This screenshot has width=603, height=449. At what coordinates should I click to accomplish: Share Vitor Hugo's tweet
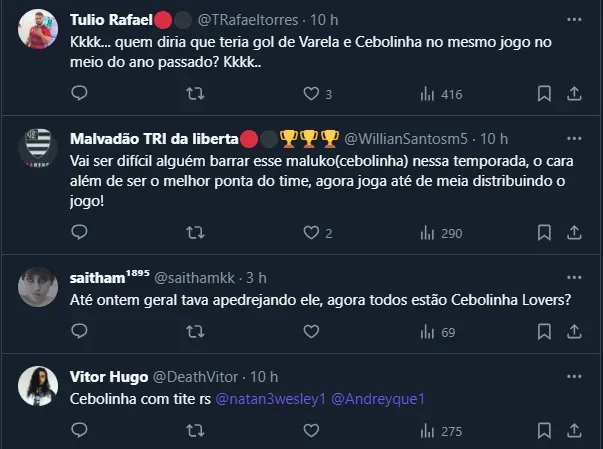(575, 431)
